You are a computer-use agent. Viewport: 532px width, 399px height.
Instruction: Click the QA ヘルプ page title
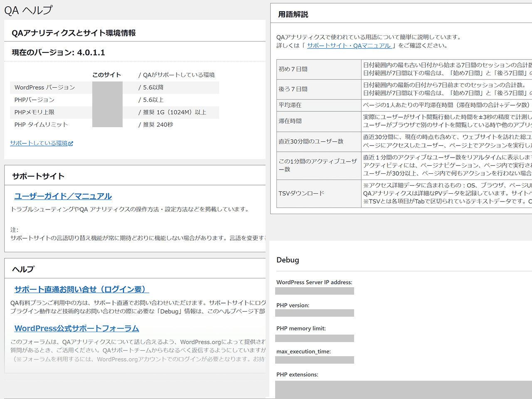(28, 10)
